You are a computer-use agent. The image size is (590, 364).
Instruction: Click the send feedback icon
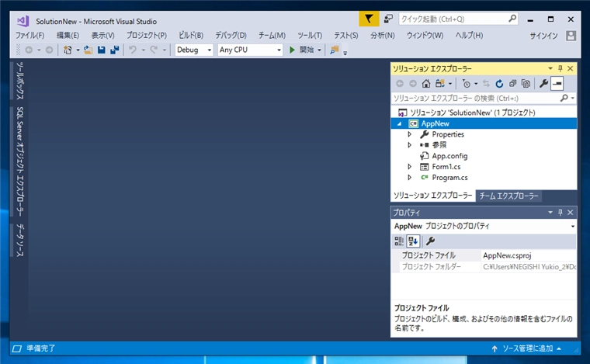tap(388, 19)
